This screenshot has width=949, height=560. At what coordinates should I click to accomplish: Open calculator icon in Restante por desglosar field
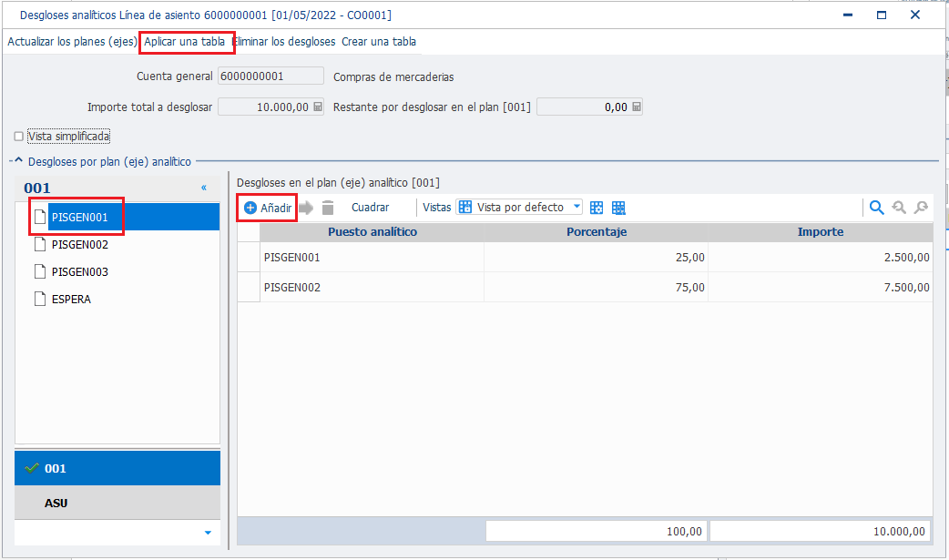[x=636, y=107]
